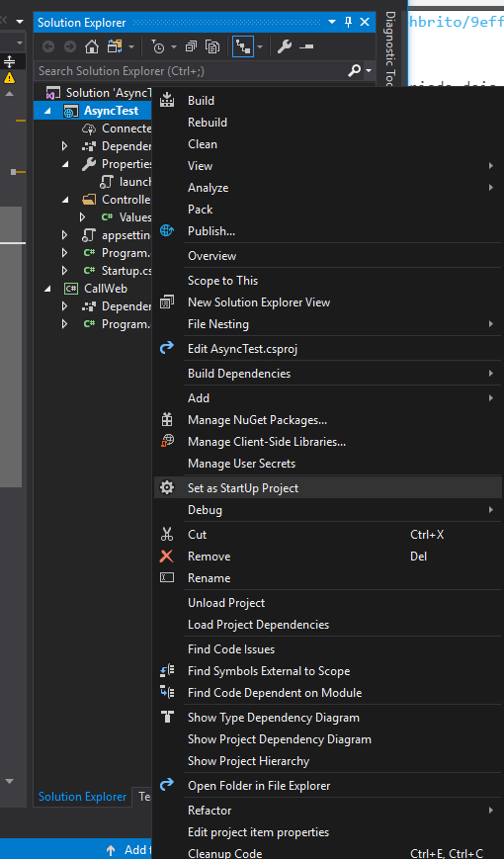Screen dimensions: 504x859
Task: Click the Find Symbols External to Scope icon
Action: (167, 670)
